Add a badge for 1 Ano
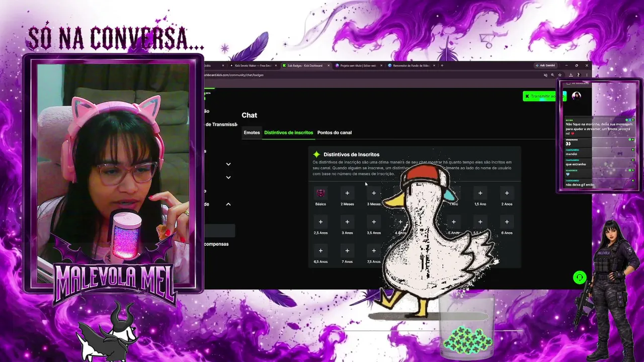This screenshot has width=644, height=362. tap(453, 193)
